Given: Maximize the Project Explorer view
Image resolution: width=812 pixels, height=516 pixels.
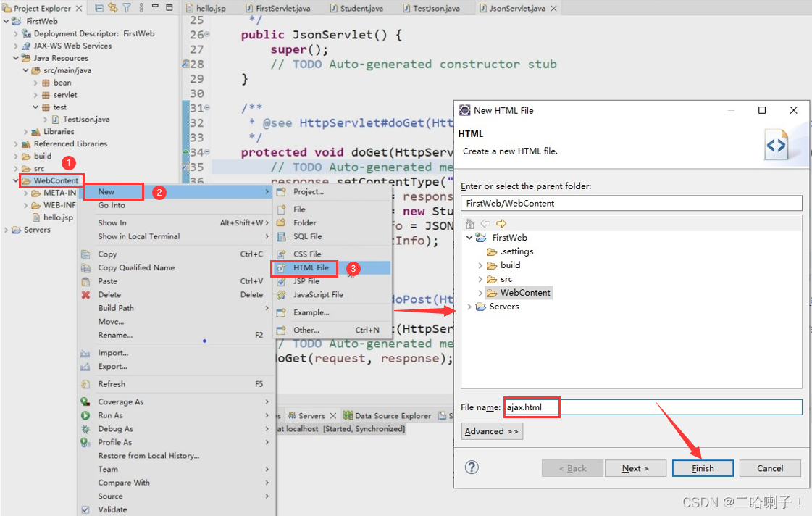Looking at the screenshot, I should coord(169,7).
